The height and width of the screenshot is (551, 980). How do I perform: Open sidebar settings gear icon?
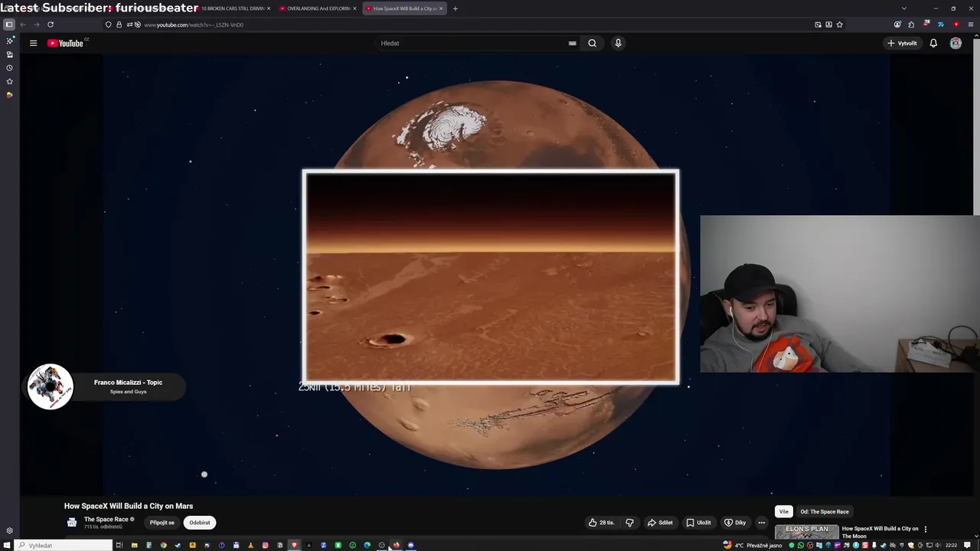pos(9,530)
